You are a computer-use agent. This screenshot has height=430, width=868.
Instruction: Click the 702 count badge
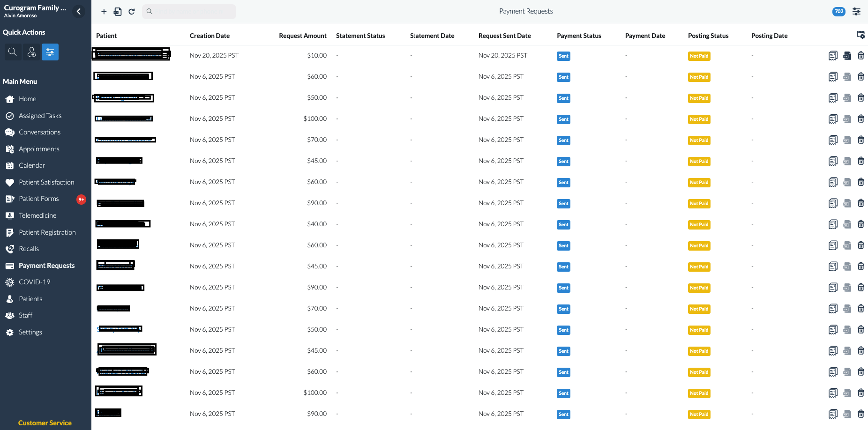point(838,12)
